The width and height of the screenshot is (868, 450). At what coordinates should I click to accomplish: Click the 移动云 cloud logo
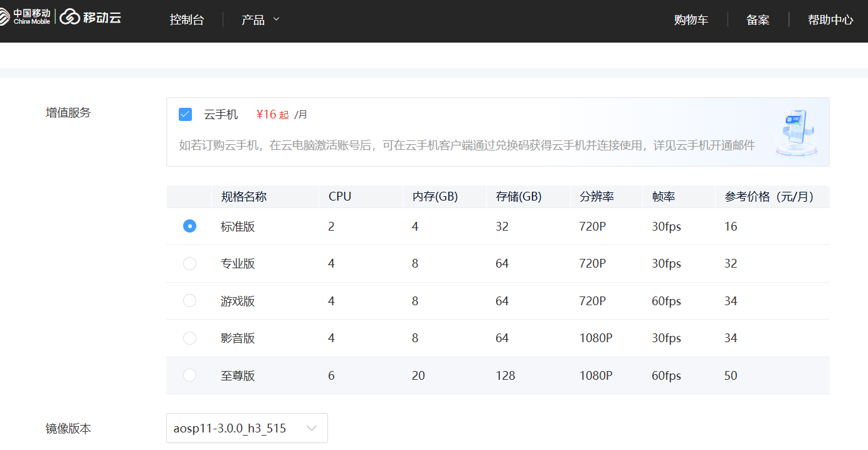[91, 17]
